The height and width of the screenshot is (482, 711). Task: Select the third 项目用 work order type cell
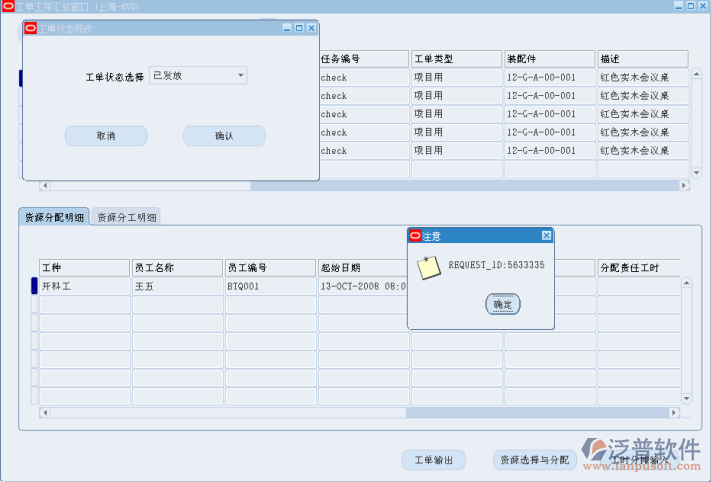point(457,114)
